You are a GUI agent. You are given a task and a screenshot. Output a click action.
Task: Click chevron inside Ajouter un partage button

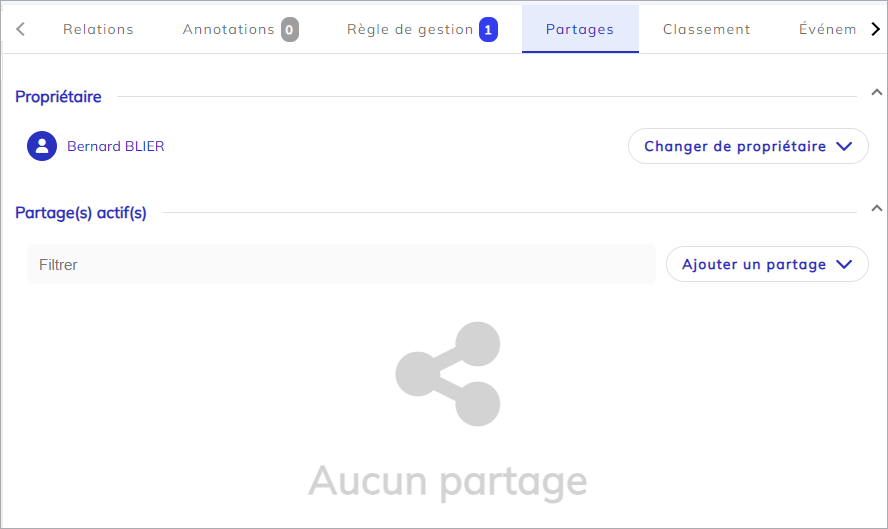pos(843,265)
